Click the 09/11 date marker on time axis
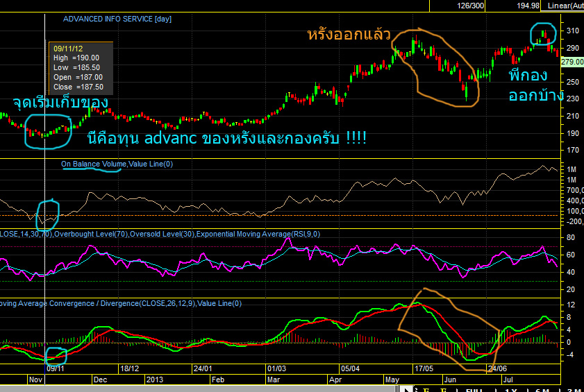Screen dimensions: 584x392 pyautogui.click(x=56, y=368)
